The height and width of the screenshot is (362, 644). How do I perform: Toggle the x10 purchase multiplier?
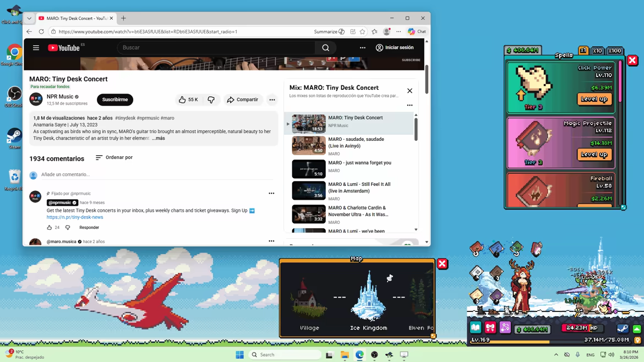(597, 51)
